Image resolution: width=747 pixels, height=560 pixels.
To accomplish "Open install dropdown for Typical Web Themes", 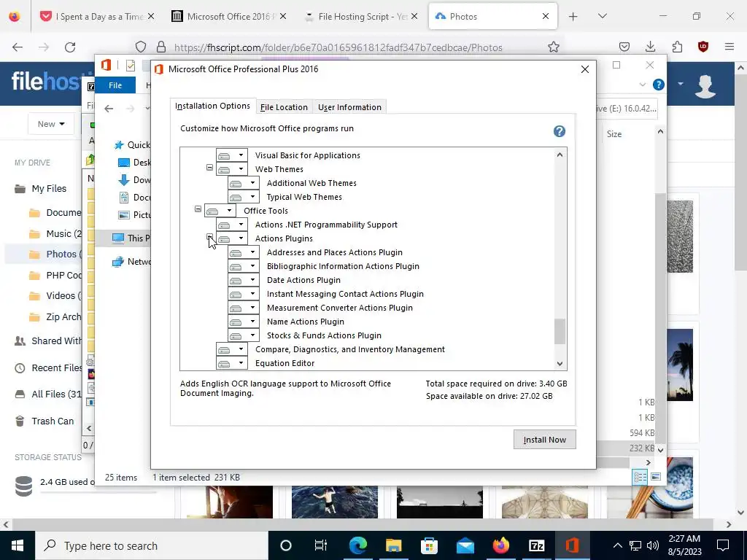I will tap(244, 197).
